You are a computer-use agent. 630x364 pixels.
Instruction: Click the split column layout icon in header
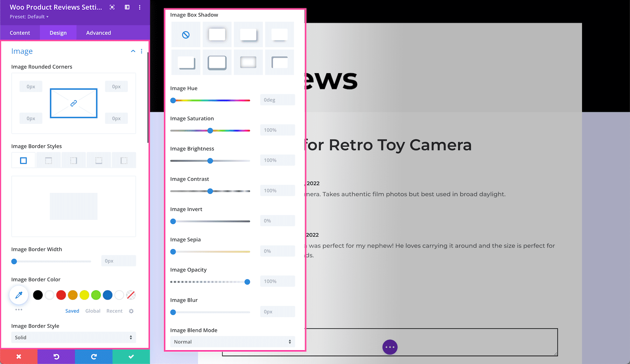[x=127, y=7]
